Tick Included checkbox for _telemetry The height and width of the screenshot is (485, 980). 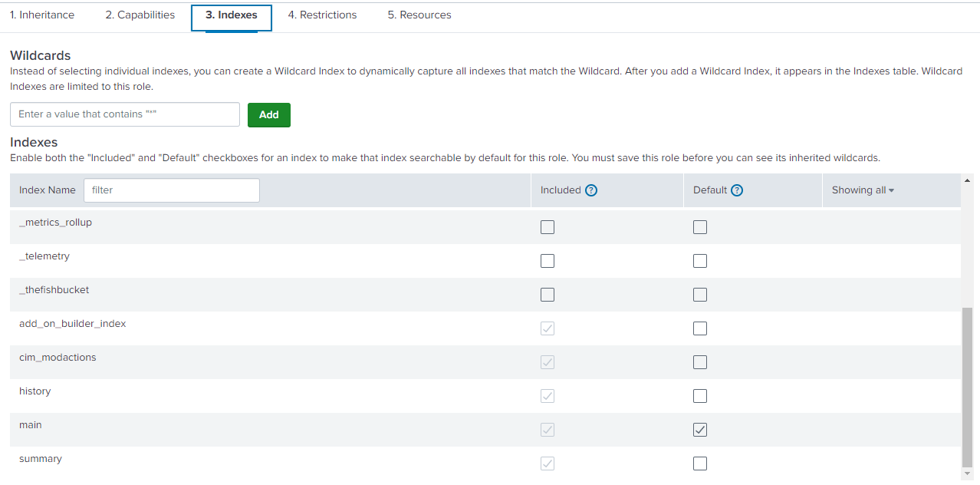[x=548, y=261]
